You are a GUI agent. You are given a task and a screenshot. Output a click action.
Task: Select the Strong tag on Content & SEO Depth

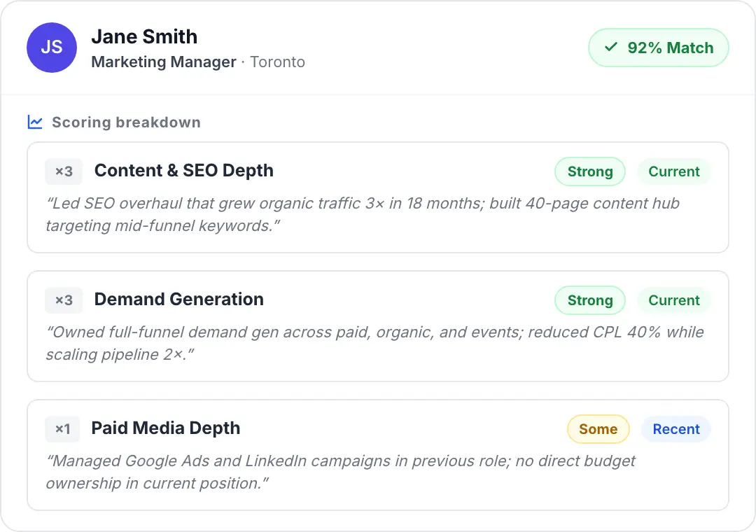point(589,171)
